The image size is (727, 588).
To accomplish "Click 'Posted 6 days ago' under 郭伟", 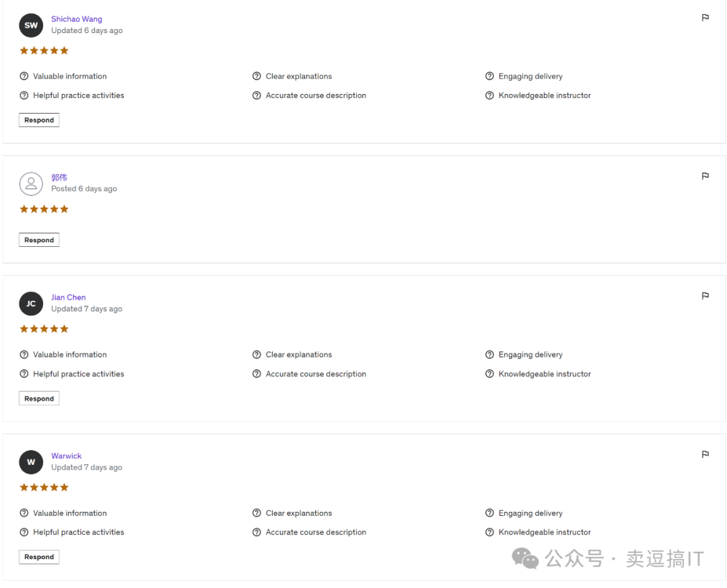I will [84, 189].
